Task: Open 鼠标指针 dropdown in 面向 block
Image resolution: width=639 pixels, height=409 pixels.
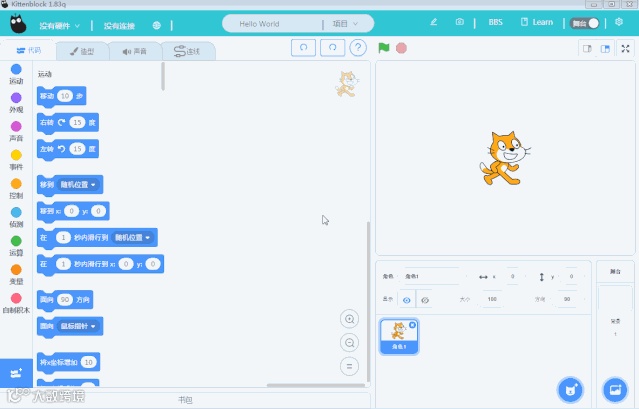Action: (x=78, y=326)
